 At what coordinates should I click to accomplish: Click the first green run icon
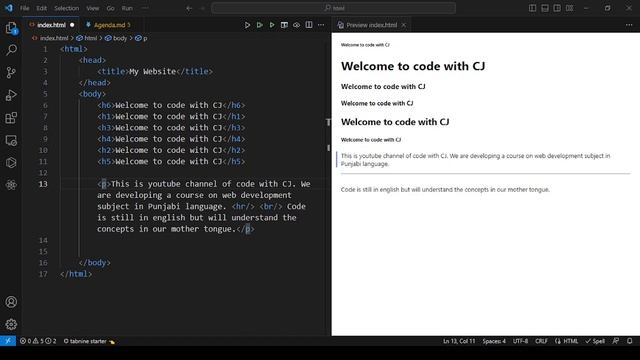(x=259, y=25)
